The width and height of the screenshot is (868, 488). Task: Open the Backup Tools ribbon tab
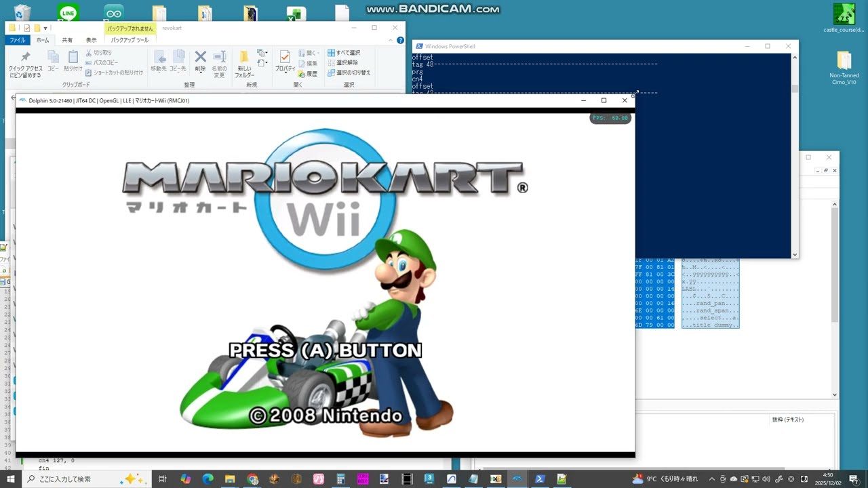[x=130, y=40]
